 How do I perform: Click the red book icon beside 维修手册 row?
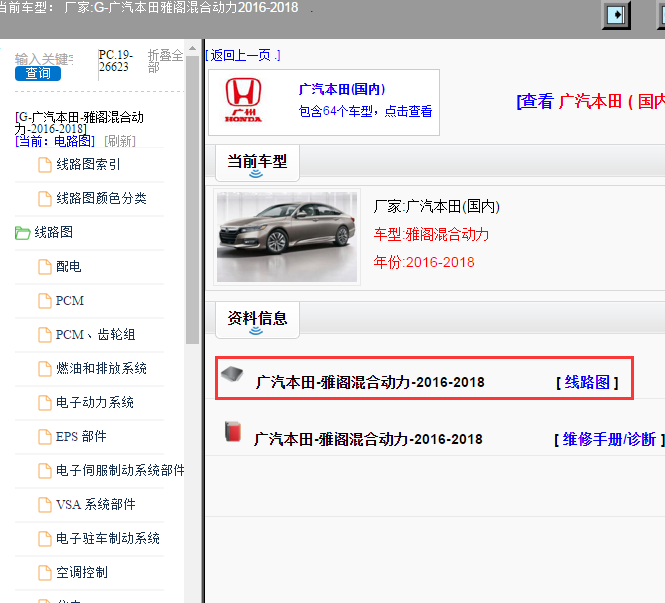coord(232,431)
